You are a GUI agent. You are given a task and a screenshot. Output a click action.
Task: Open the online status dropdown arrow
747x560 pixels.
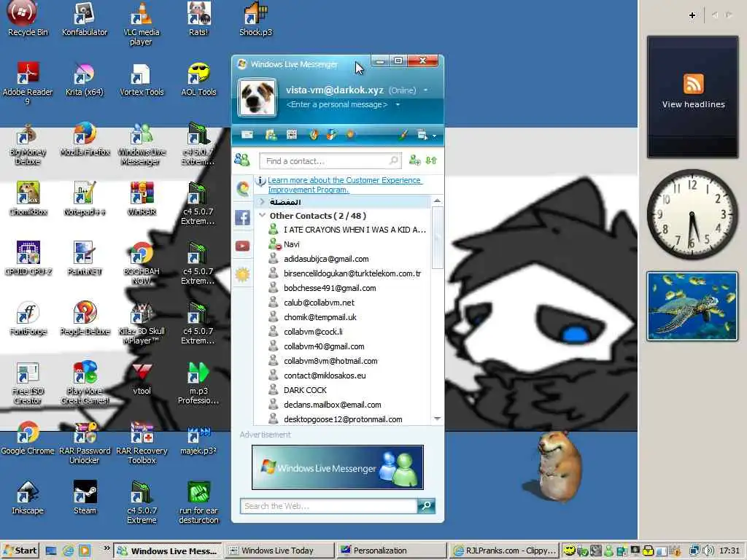[x=425, y=90]
